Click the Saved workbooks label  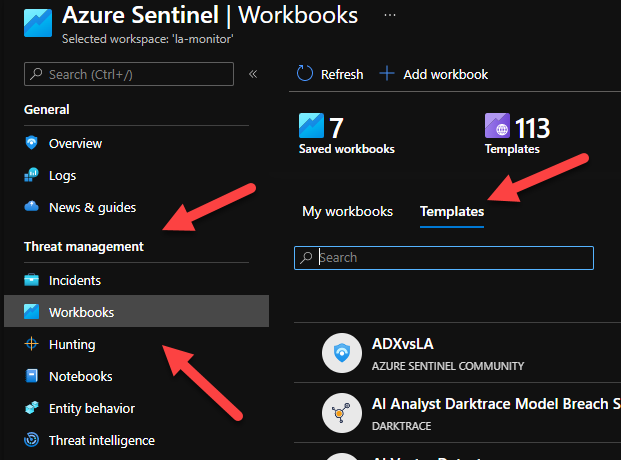347,149
